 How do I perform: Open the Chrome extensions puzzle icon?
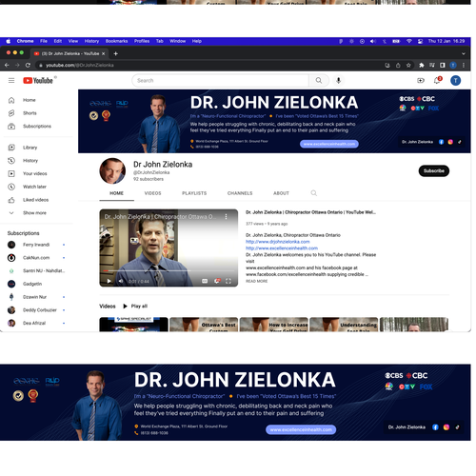[422, 65]
